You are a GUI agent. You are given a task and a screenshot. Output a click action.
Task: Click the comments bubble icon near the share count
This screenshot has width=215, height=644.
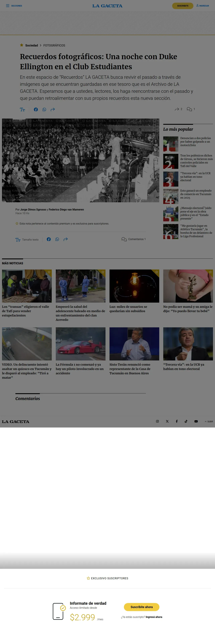coord(189,109)
